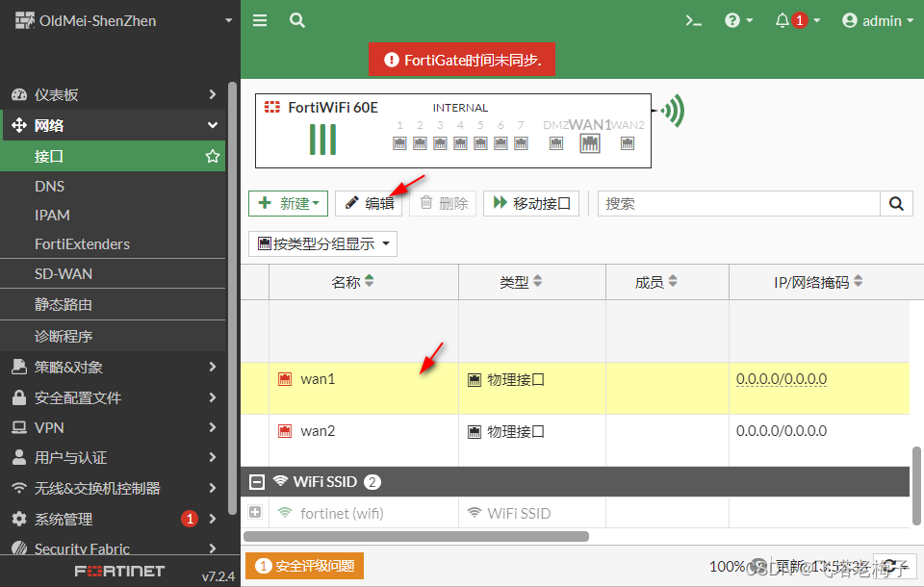The height and width of the screenshot is (587, 924).
Task: Click the wan1 IP 0.0.0.0/0.0.0.0 link
Action: (x=782, y=379)
